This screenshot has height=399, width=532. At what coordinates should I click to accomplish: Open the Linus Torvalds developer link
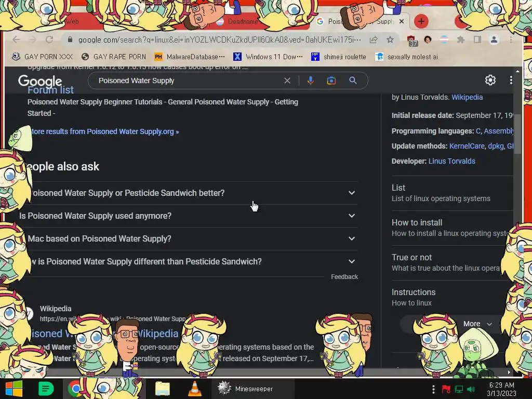451,161
